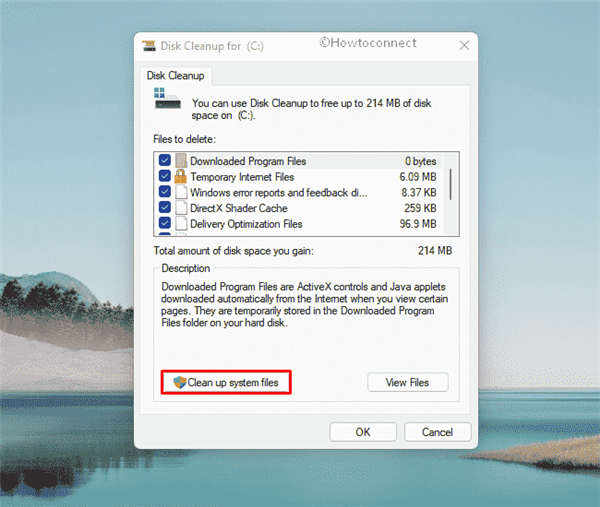The width and height of the screenshot is (600, 507).
Task: Cancel the Disk Cleanup dialog
Action: [x=437, y=432]
